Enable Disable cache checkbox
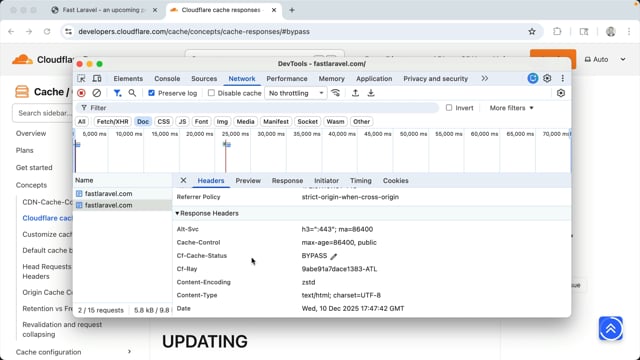 point(211,93)
